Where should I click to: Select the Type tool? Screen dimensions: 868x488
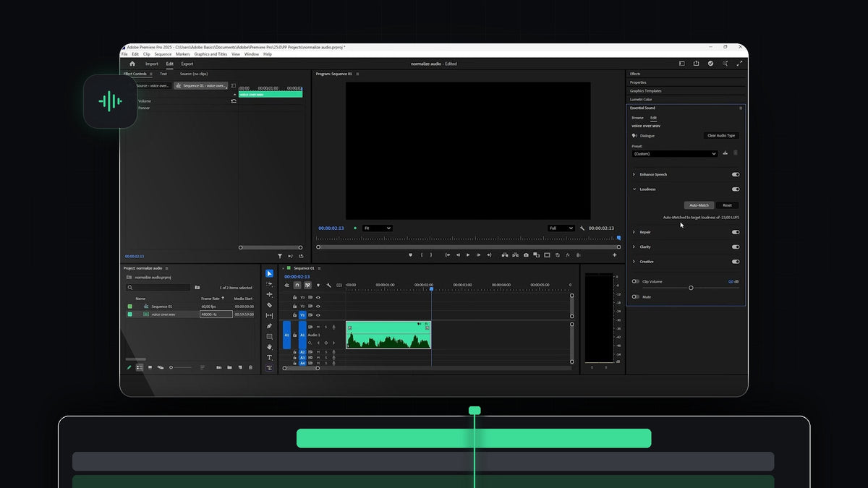pyautogui.click(x=269, y=357)
